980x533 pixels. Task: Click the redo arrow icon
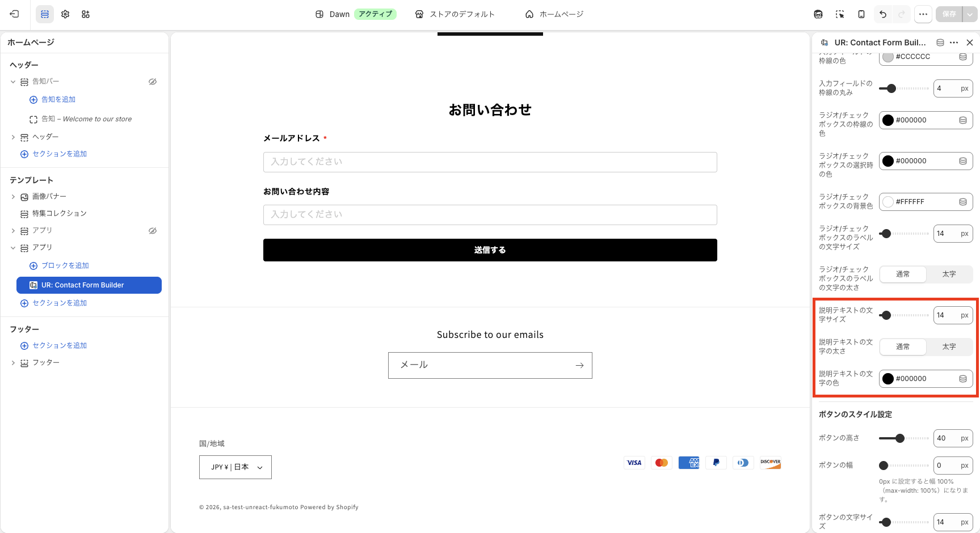[x=902, y=14]
